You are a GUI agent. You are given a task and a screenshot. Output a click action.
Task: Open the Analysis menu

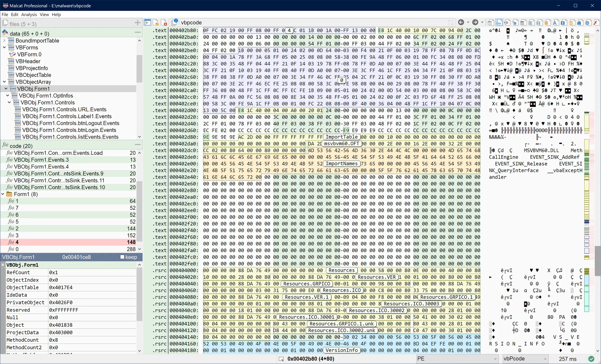29,15
